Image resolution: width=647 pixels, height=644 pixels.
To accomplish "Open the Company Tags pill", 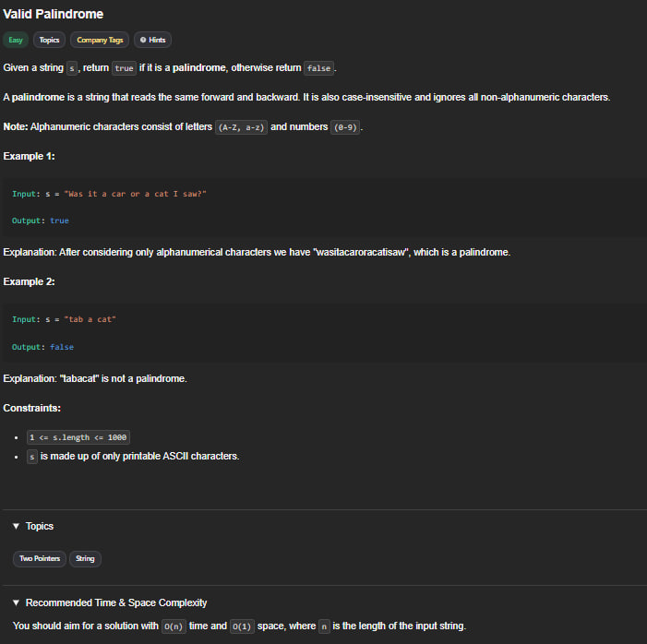I will [100, 40].
